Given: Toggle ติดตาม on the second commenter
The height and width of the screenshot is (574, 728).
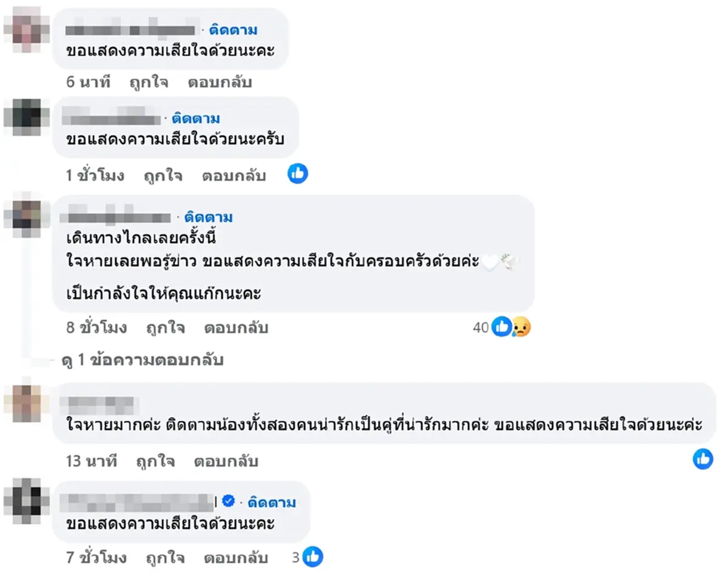Looking at the screenshot, I should pos(195,118).
